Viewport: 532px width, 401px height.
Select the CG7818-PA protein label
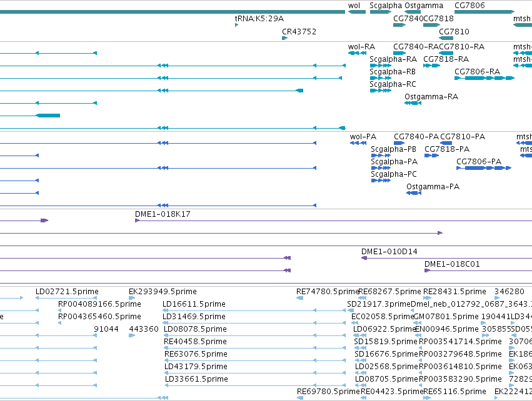pyautogui.click(x=447, y=149)
